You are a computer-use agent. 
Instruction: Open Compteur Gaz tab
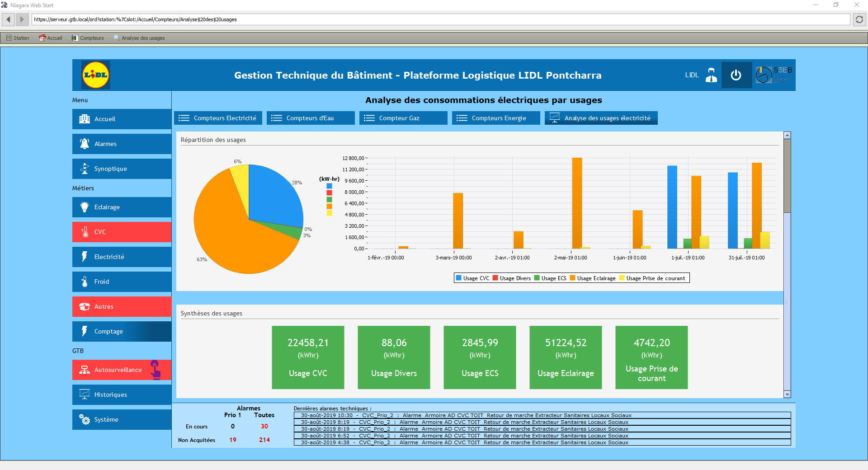(403, 118)
